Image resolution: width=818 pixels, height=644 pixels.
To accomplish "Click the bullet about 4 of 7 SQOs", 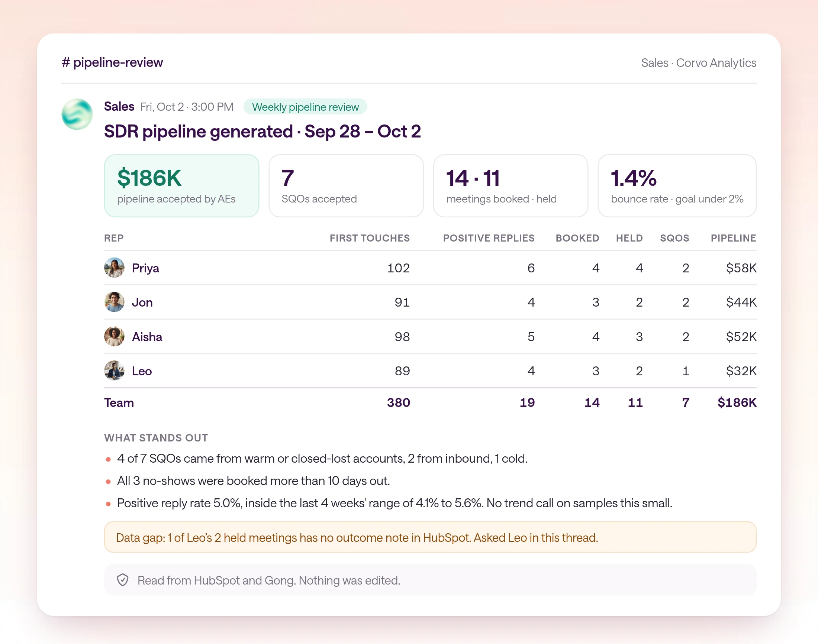I will pos(322,459).
